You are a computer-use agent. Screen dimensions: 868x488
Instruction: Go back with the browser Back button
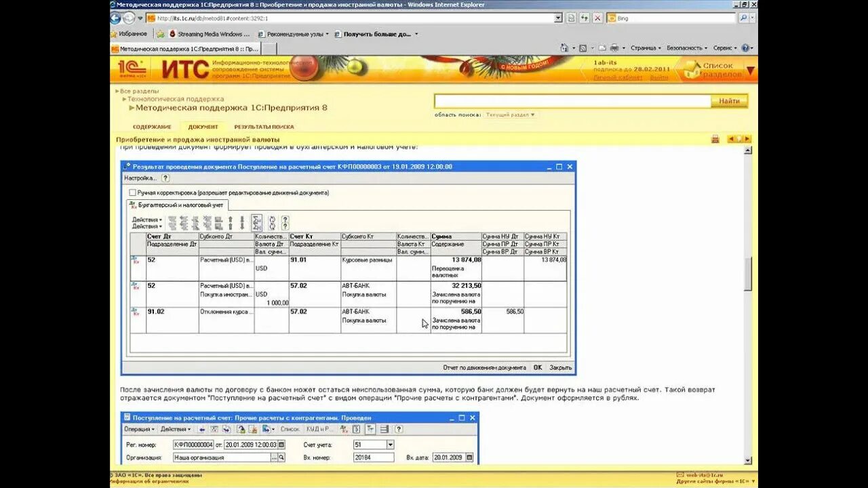(x=116, y=18)
